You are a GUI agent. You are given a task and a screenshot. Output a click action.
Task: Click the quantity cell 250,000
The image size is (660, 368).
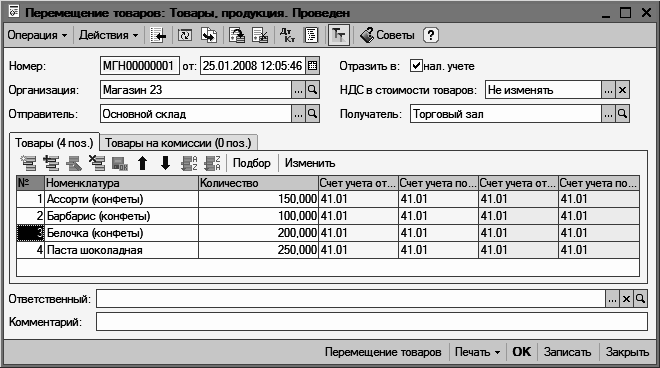click(258, 250)
